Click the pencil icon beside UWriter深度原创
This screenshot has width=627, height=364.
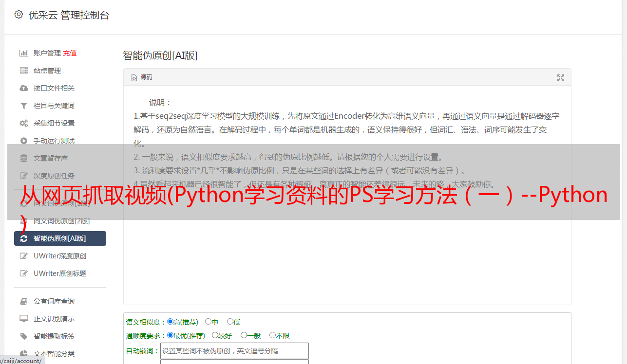23,256
